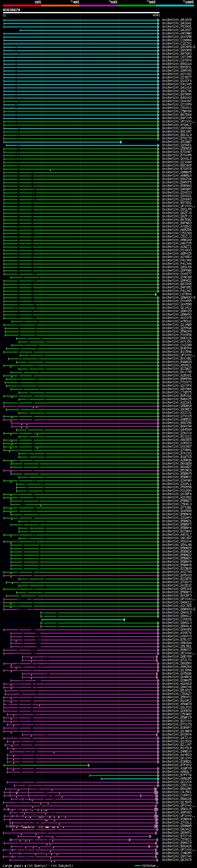Select hit label UniRef100_Q8W493-2

click(x=179, y=609)
